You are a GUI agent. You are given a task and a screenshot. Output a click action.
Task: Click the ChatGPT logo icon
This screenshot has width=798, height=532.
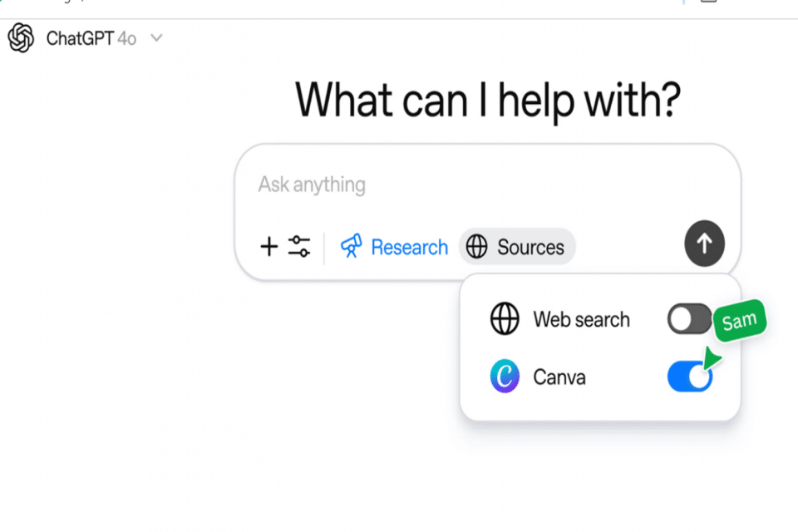tap(21, 38)
